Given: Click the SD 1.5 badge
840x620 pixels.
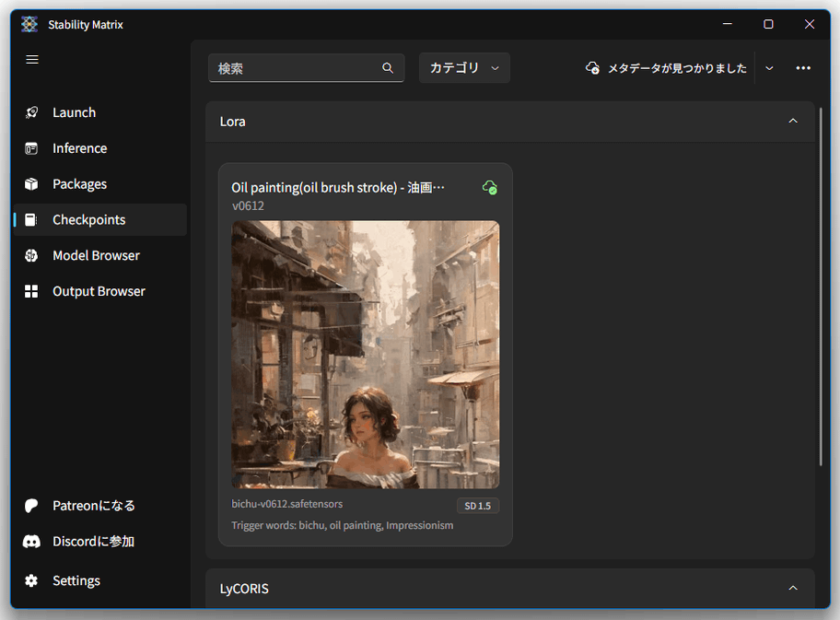Looking at the screenshot, I should click(x=478, y=506).
